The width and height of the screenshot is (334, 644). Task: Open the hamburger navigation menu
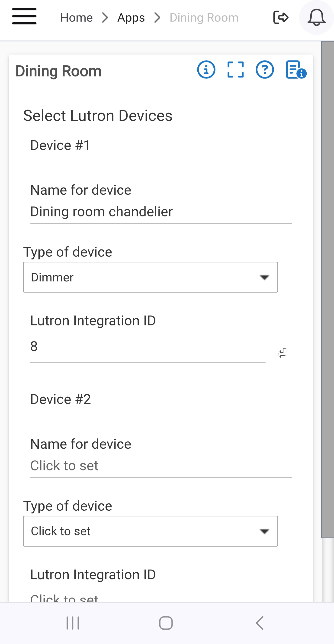[x=24, y=16]
